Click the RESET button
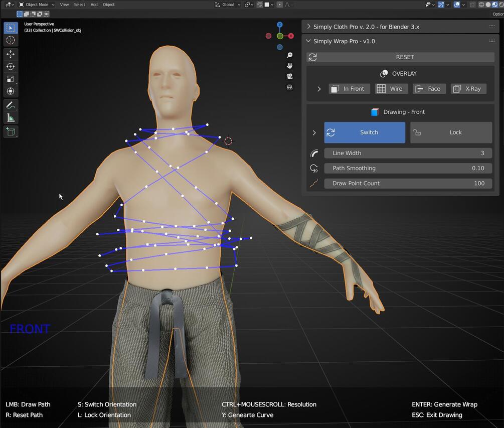Image resolution: width=504 pixels, height=428 pixels. [400, 57]
